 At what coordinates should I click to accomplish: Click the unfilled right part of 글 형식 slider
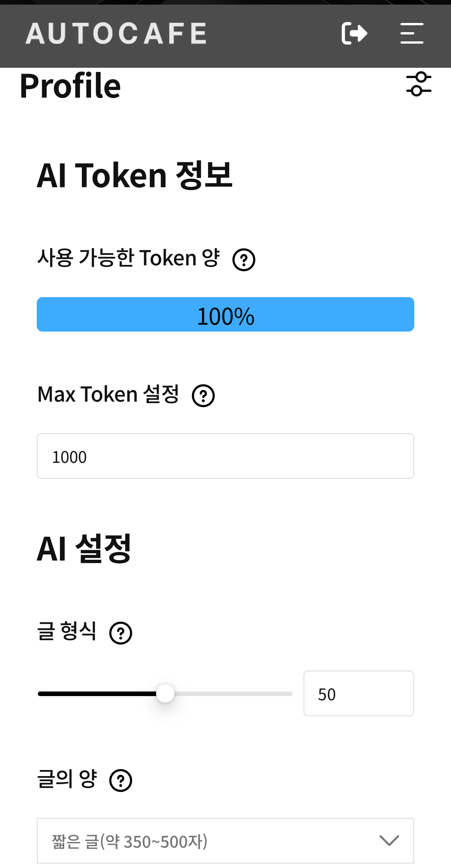[233, 694]
